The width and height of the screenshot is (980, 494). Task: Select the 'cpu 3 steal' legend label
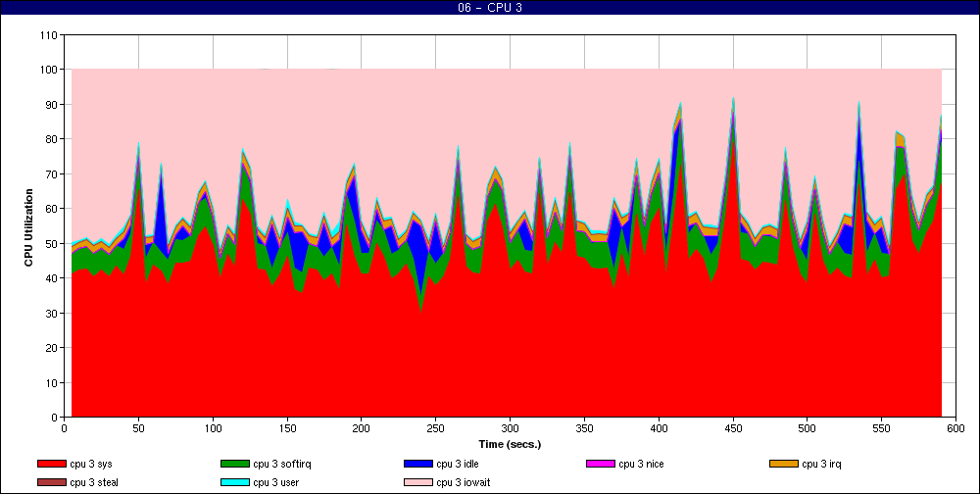tap(94, 483)
